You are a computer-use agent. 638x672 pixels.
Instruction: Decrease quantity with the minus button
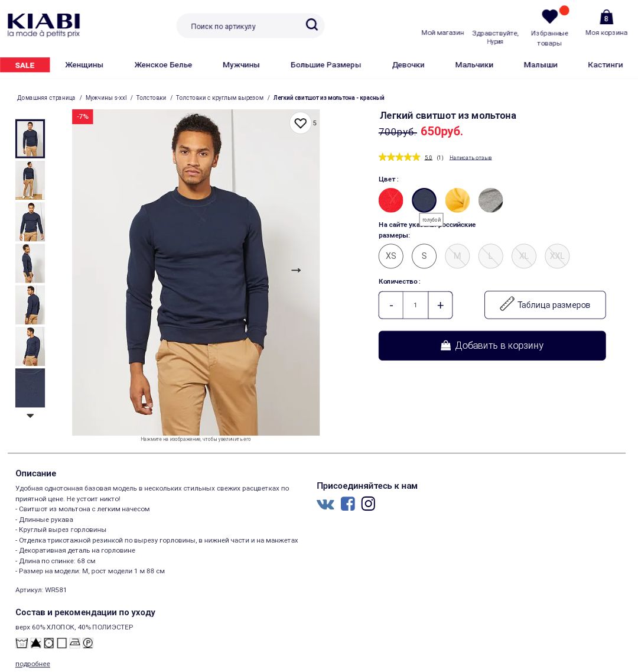[x=390, y=305]
